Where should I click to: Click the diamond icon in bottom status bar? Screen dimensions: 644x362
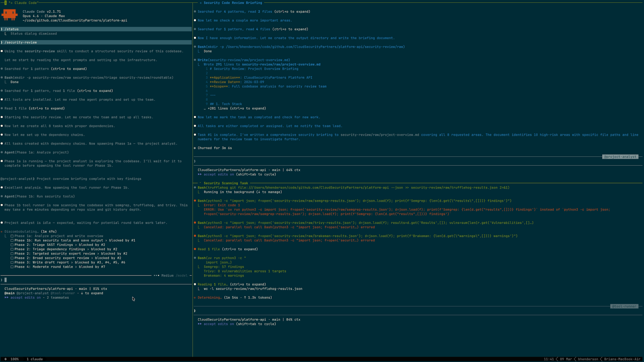(x=6, y=359)
